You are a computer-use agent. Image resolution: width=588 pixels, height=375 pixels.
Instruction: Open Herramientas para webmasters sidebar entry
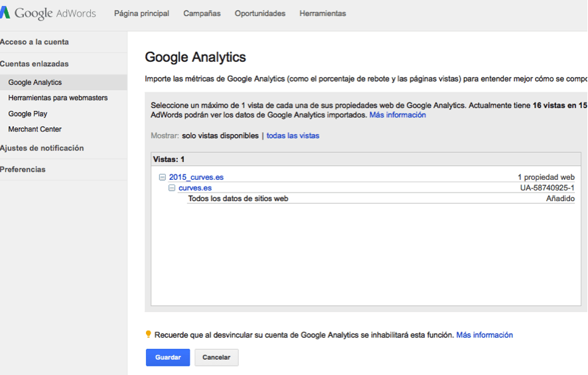[58, 98]
